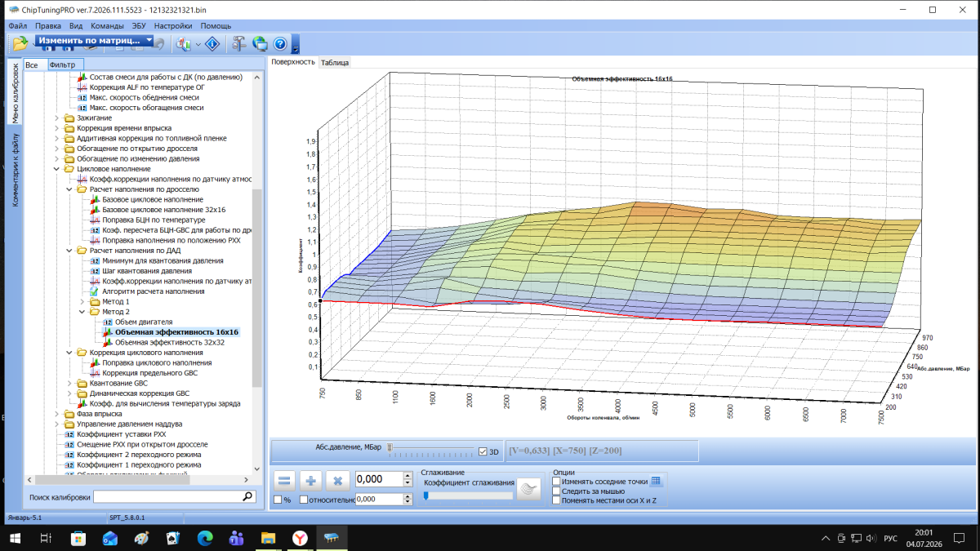Click the lower relative 0,000 input field
980x551 pixels.
click(378, 499)
